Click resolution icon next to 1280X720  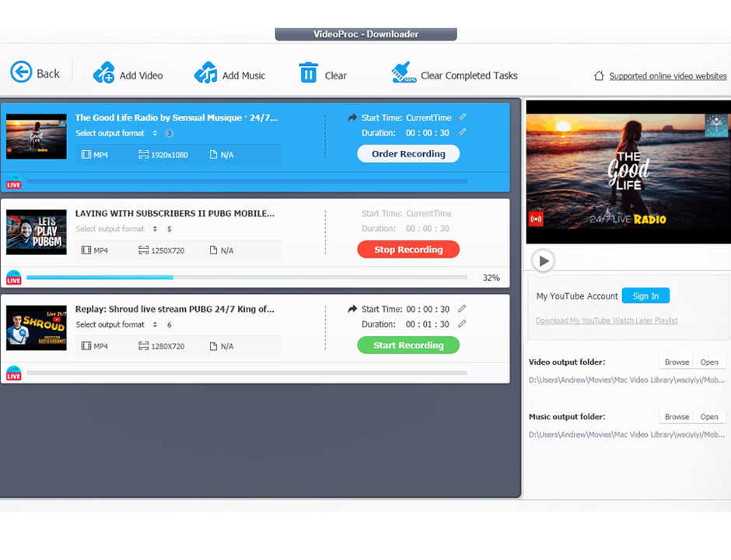coord(144,346)
